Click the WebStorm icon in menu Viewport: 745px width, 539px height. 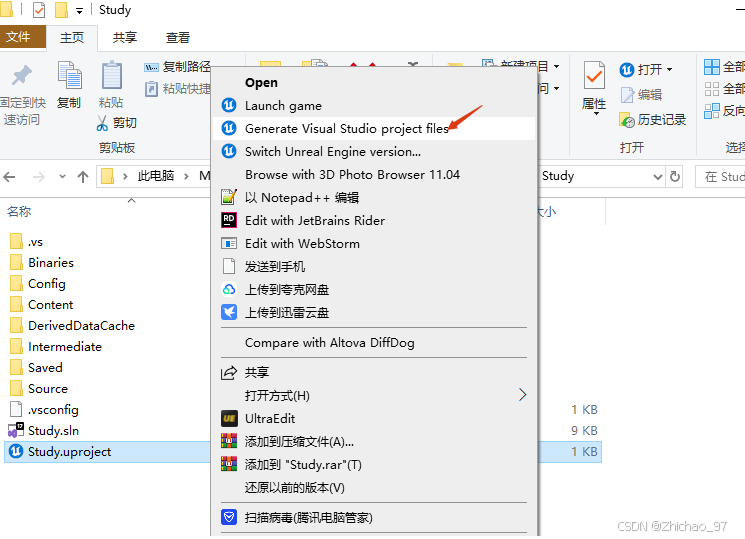point(229,244)
